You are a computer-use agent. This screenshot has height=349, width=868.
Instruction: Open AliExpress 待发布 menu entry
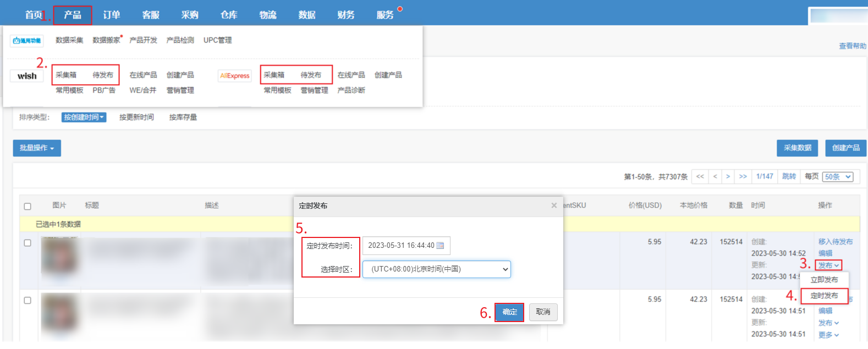click(x=311, y=75)
